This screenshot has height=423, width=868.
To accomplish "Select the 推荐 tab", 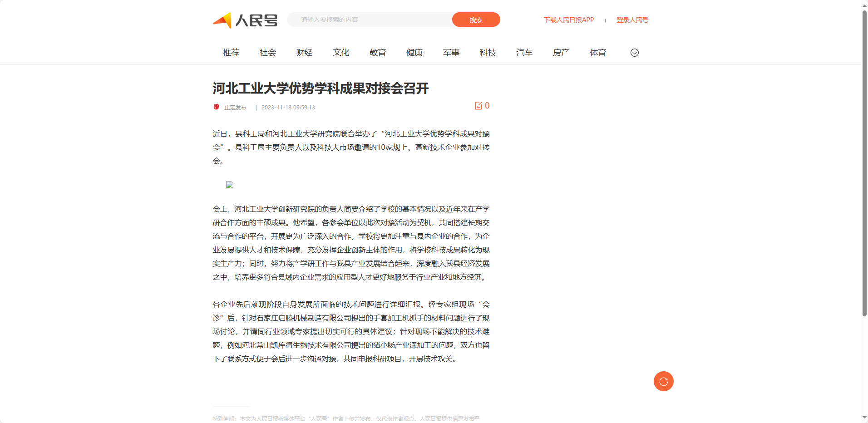I will tap(231, 53).
